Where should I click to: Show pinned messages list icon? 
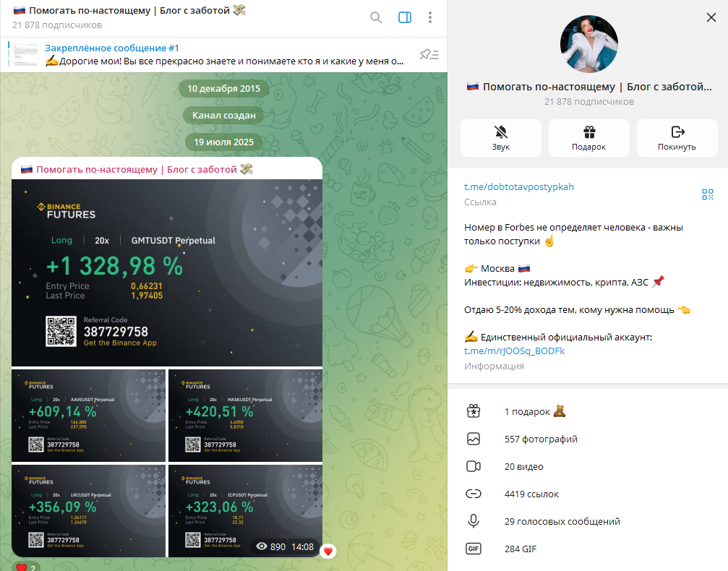tap(429, 55)
